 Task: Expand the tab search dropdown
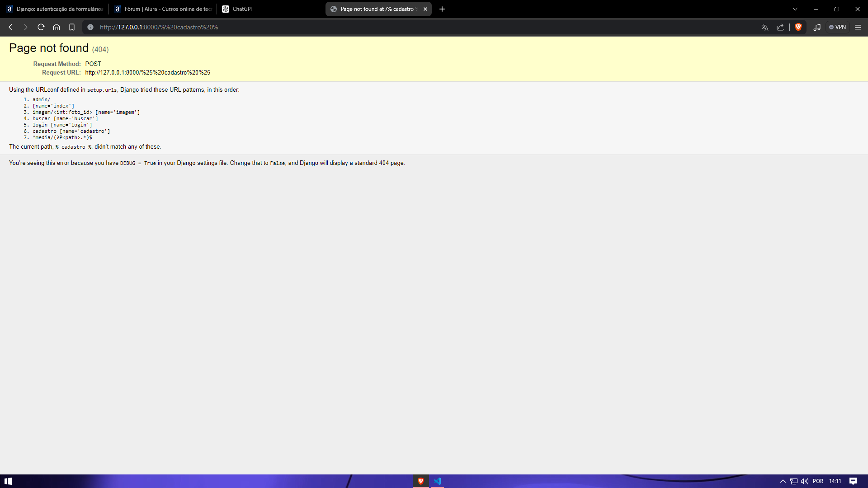click(x=795, y=9)
